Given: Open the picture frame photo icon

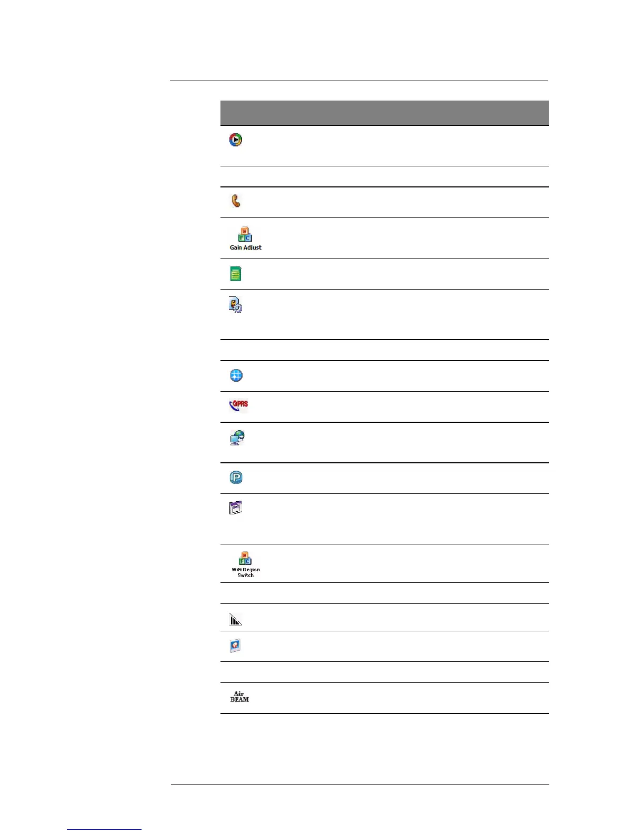Looking at the screenshot, I should [x=235, y=646].
